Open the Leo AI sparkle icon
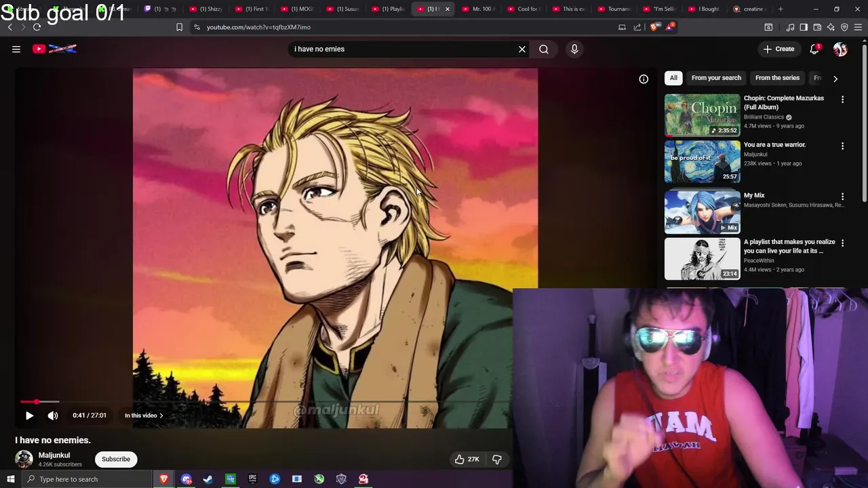 pyautogui.click(x=831, y=27)
